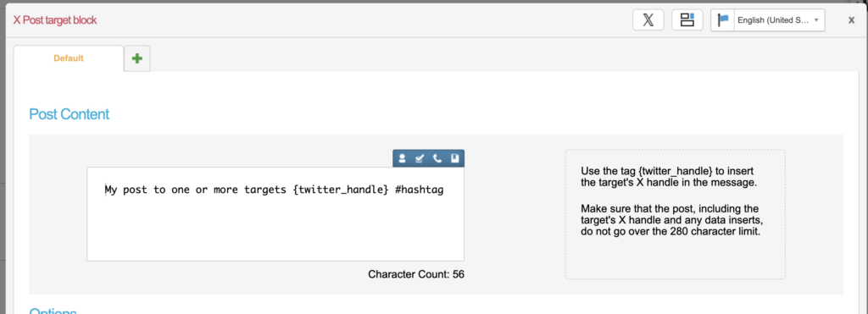Click the X logo button in header
Image resolution: width=868 pixels, height=314 pixels.
[648, 20]
